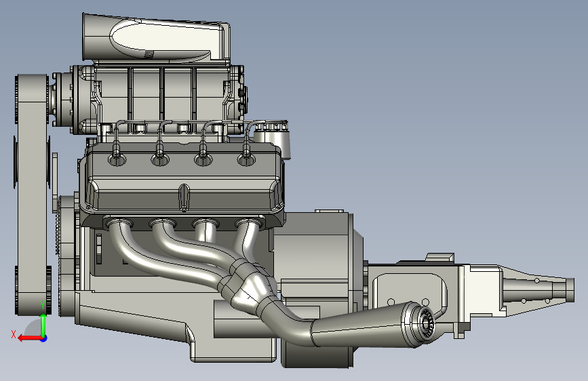The image size is (588, 381).
Task: Pick the exhaust muffler outlet tip
Action: (425, 324)
